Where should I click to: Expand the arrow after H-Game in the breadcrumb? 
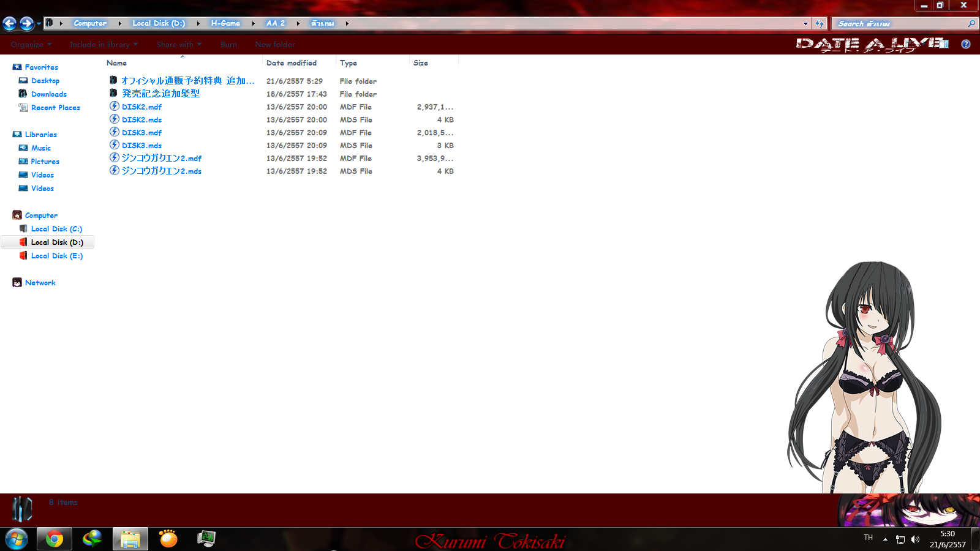pos(253,23)
